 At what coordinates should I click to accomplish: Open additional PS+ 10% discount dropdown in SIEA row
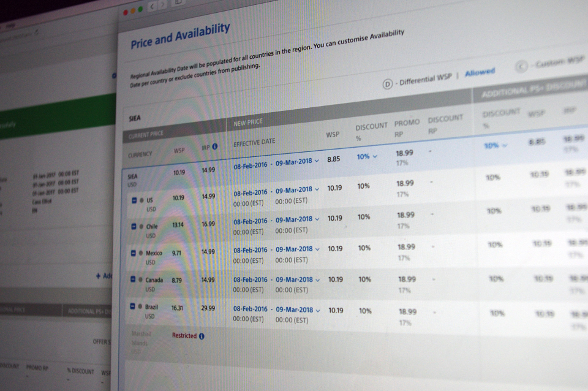495,146
